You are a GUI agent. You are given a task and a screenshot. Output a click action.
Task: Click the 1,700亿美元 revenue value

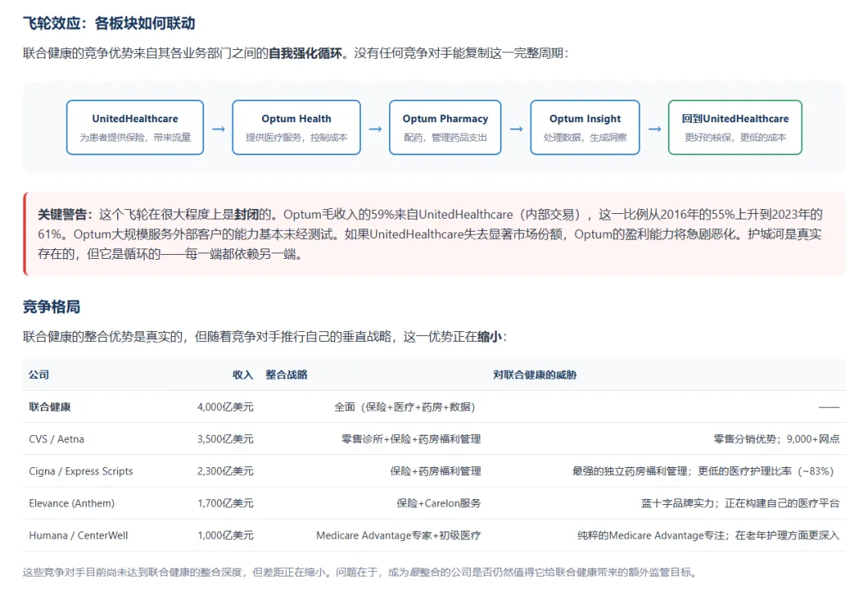(x=225, y=503)
